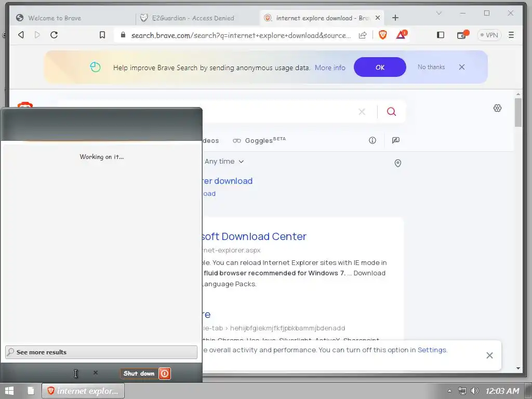Viewport: 532px width, 399px height.
Task: Click See more results in start menu
Action: [101, 352]
